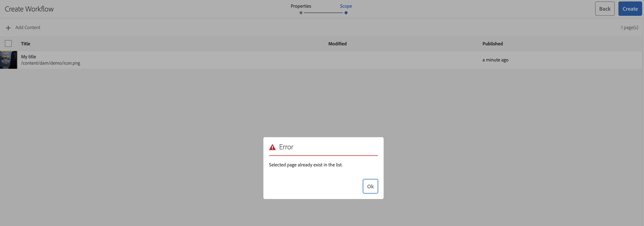
Task: Click the 'a minute ago' published cell
Action: [495, 60]
